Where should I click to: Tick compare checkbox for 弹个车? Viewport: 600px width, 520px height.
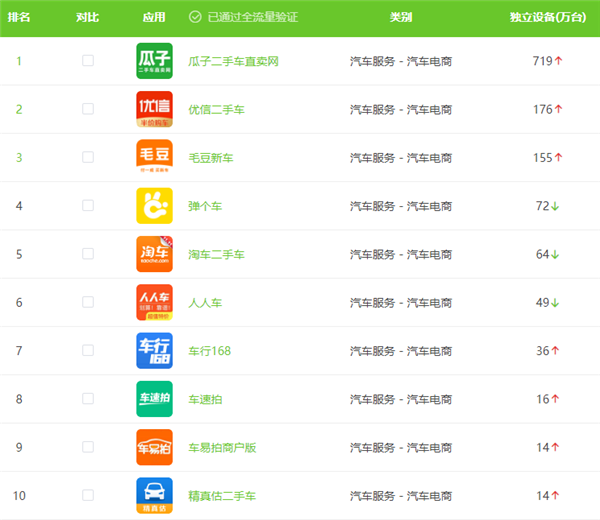(88, 205)
